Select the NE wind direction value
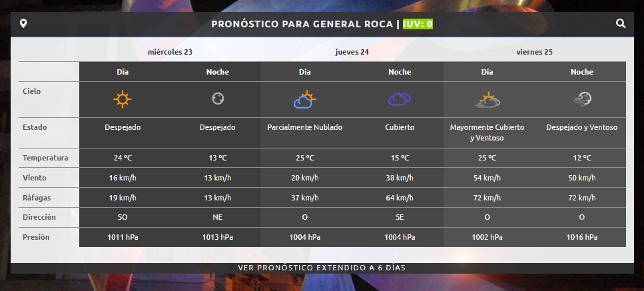The height and width of the screenshot is (291, 644). click(x=217, y=217)
